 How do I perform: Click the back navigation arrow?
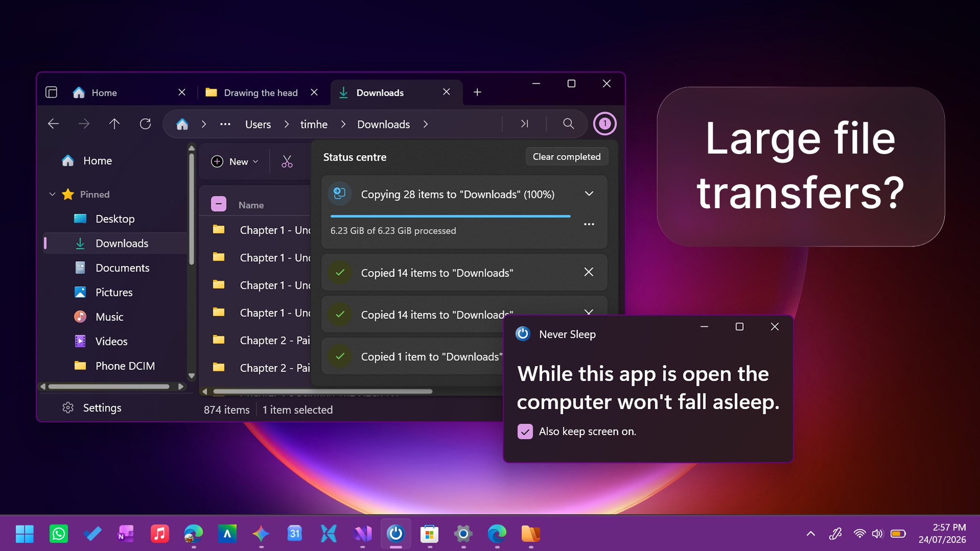53,123
